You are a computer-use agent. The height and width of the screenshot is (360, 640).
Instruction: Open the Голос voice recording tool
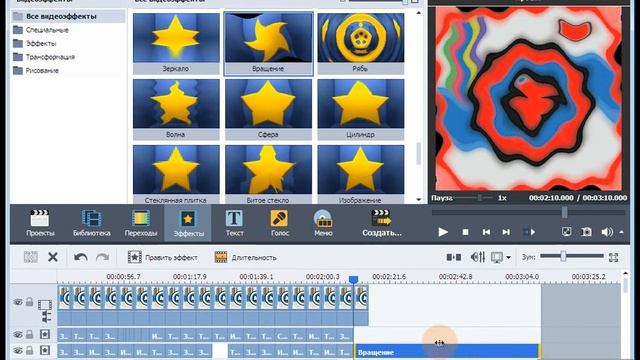pos(280,223)
